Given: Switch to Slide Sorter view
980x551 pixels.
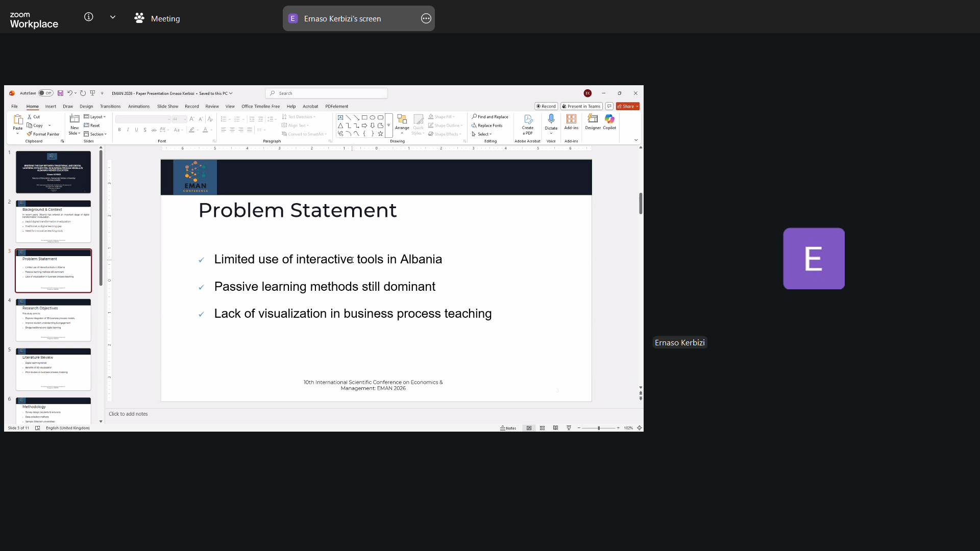Looking at the screenshot, I should (x=542, y=428).
